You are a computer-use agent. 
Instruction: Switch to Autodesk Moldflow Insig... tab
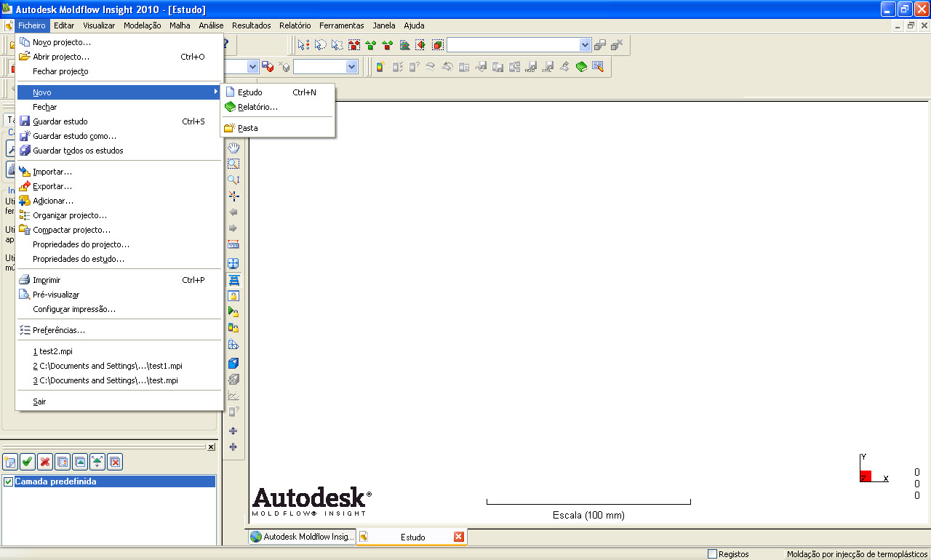tap(302, 537)
